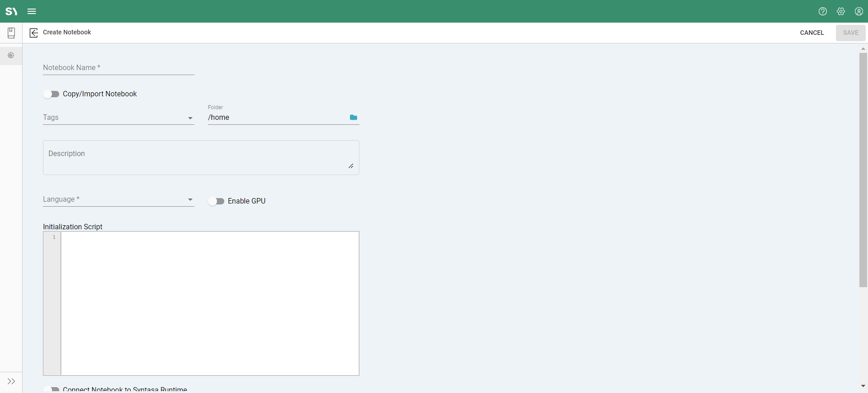Enable the Copy/Import Notebook toggle
Screen dimensions: 868x393
pyautogui.click(x=52, y=94)
